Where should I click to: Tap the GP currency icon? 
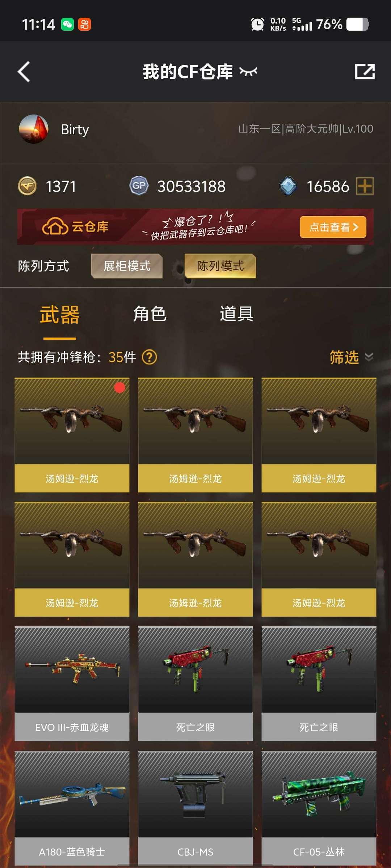click(139, 186)
